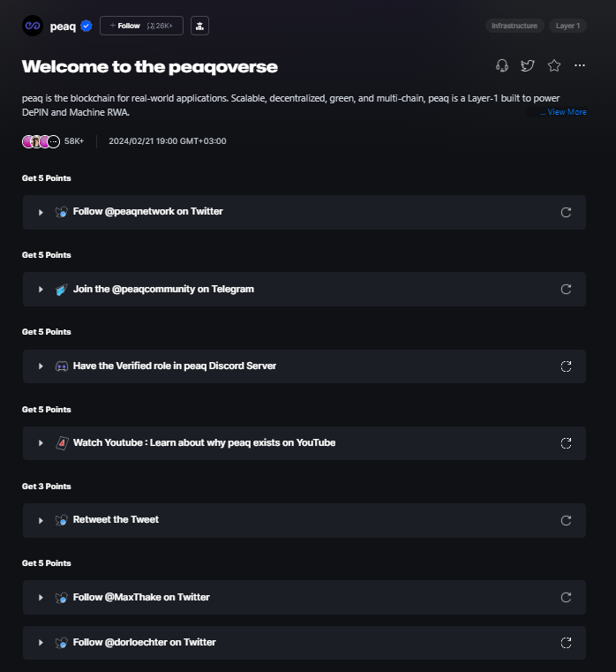Refresh the Retweet the Tweet task
The height and width of the screenshot is (672, 616).
567,520
